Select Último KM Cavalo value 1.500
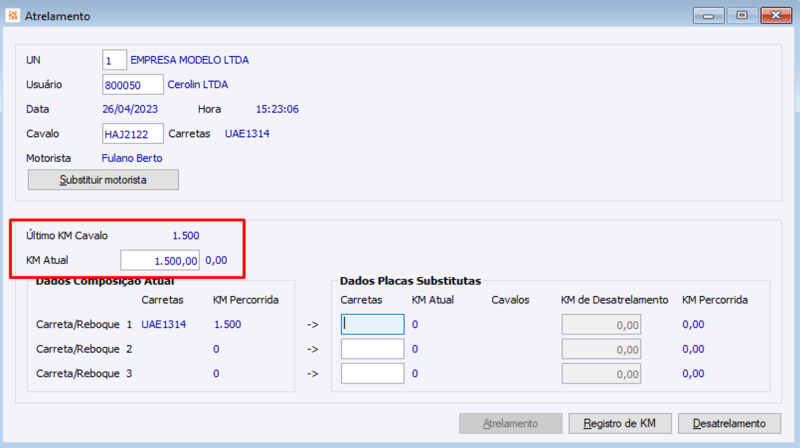The height and width of the screenshot is (448, 800). [x=186, y=236]
